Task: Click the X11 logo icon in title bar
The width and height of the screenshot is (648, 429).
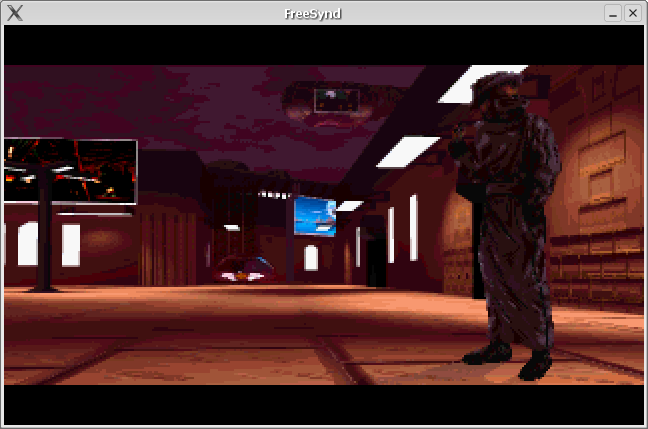Action: click(x=14, y=13)
